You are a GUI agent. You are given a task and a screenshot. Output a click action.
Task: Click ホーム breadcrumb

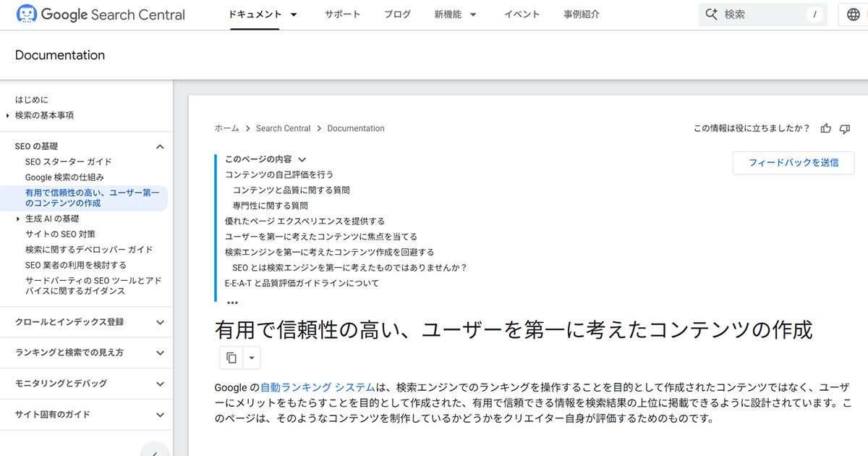coord(226,128)
